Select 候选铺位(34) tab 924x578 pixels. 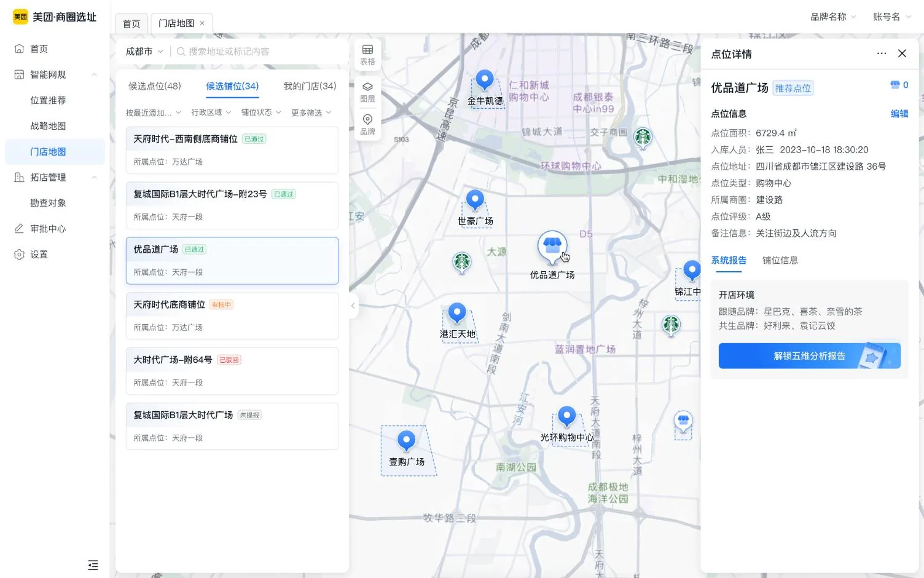(x=232, y=86)
